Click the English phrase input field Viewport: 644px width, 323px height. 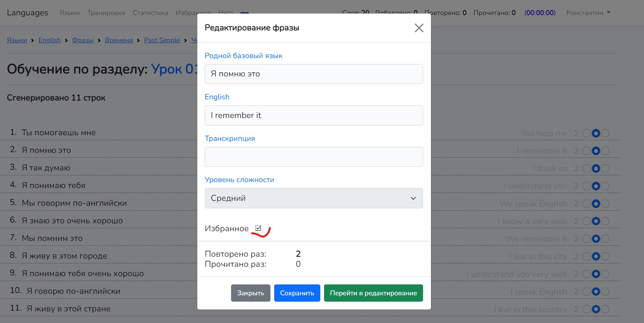(x=314, y=115)
